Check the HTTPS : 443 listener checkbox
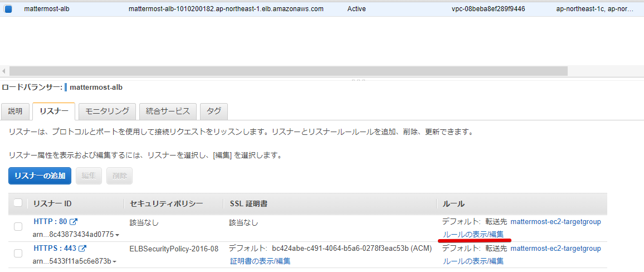The height and width of the screenshot is (272, 644). coord(18,253)
